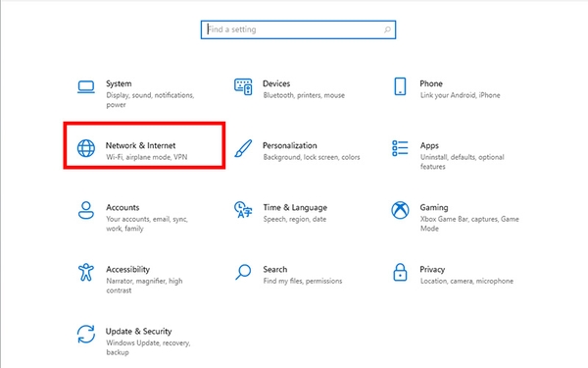Click the Time & Language icon
Viewport: 588px width, 368px height.
coord(243,210)
